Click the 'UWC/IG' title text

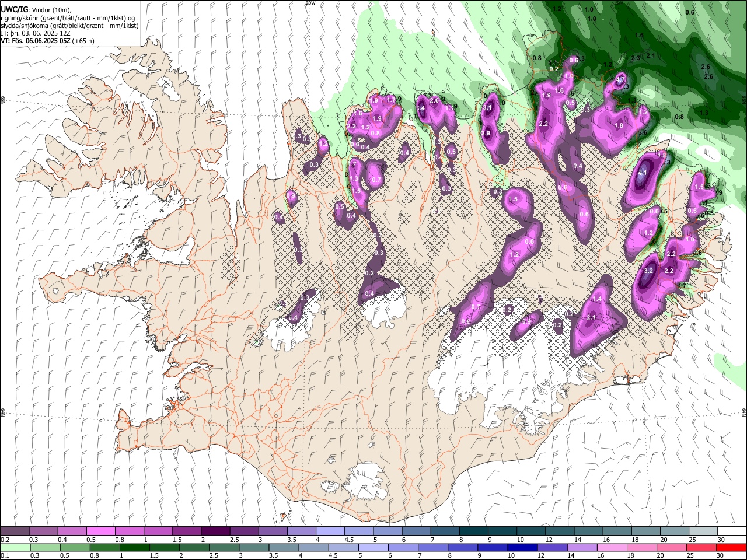13,9
